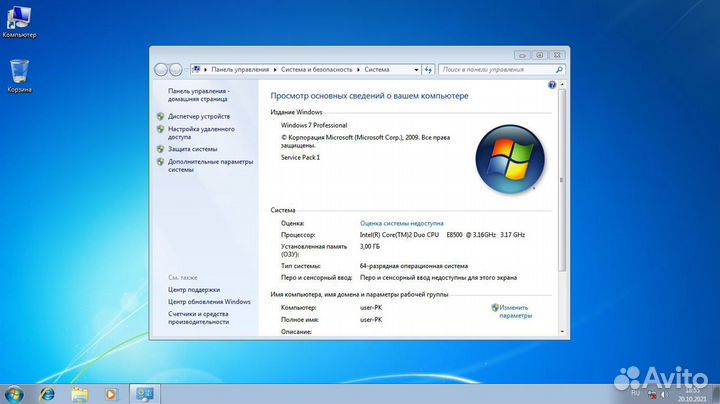Open the Windows Start menu orb
This screenshot has height=404, width=720.
14,394
